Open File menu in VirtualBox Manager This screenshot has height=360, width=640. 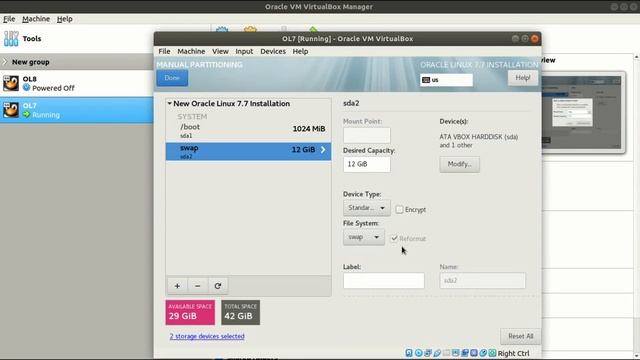click(x=9, y=19)
